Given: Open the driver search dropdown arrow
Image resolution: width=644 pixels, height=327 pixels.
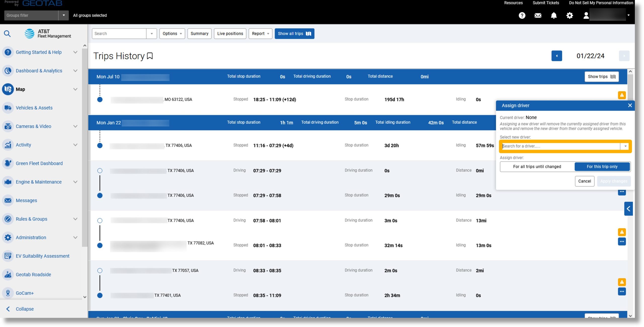Looking at the screenshot, I should [625, 146].
